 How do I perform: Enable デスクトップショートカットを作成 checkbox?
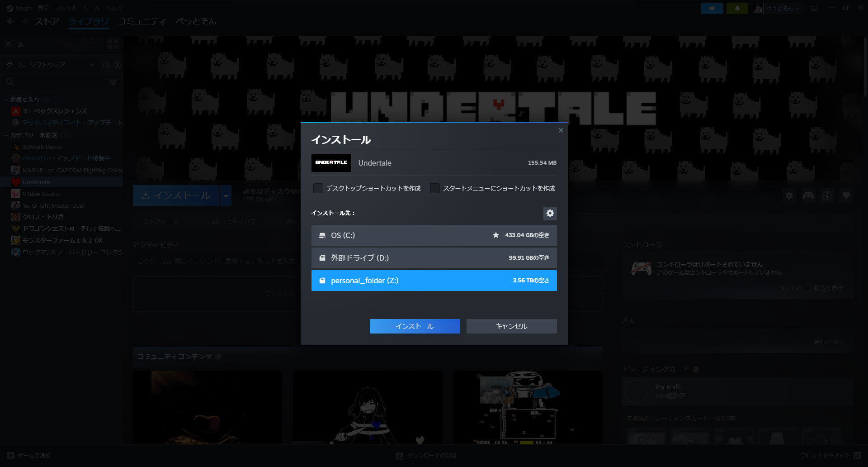click(x=318, y=188)
